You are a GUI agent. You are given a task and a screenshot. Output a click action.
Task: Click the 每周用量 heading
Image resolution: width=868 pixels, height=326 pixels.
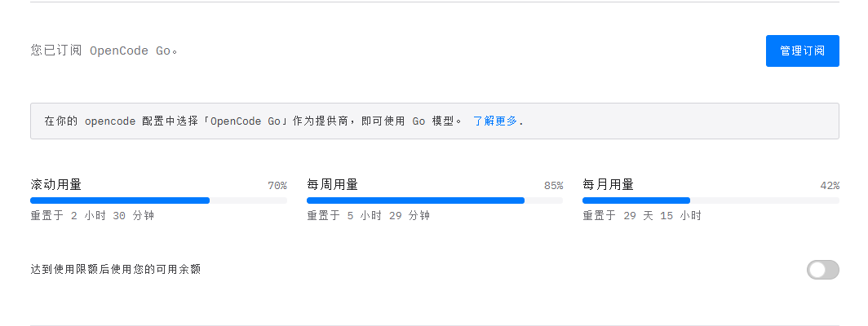332,184
